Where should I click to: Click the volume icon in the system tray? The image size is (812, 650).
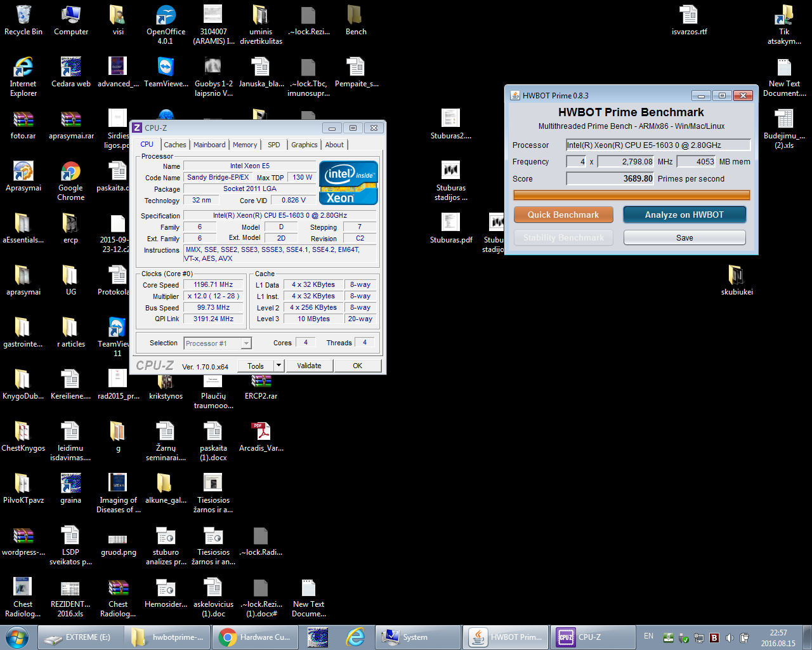tap(729, 638)
